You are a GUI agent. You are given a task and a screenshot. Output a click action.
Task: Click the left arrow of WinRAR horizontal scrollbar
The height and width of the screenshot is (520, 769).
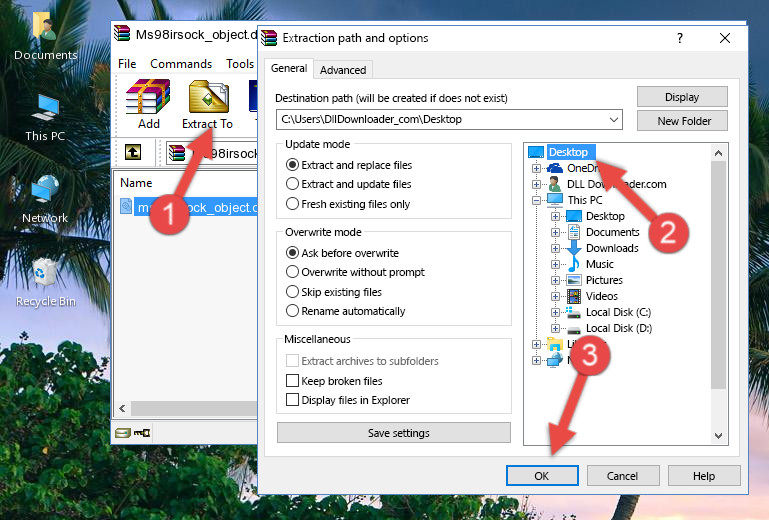pyautogui.click(x=122, y=408)
